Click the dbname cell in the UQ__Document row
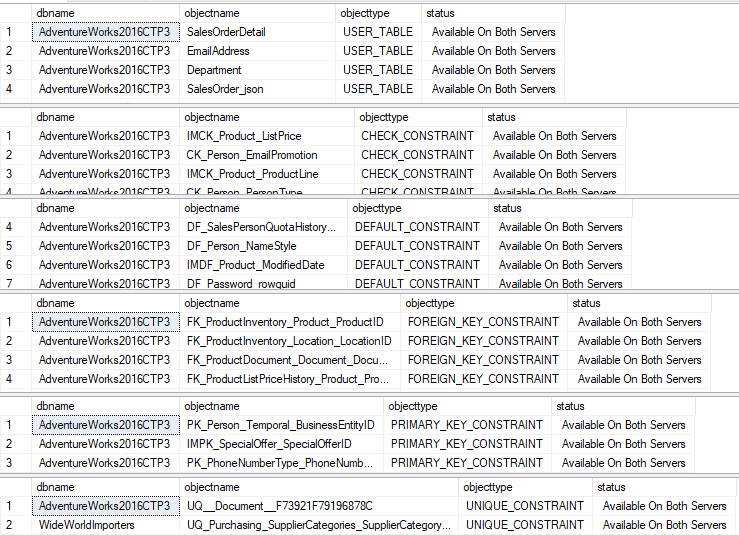The image size is (739, 535). point(106,506)
